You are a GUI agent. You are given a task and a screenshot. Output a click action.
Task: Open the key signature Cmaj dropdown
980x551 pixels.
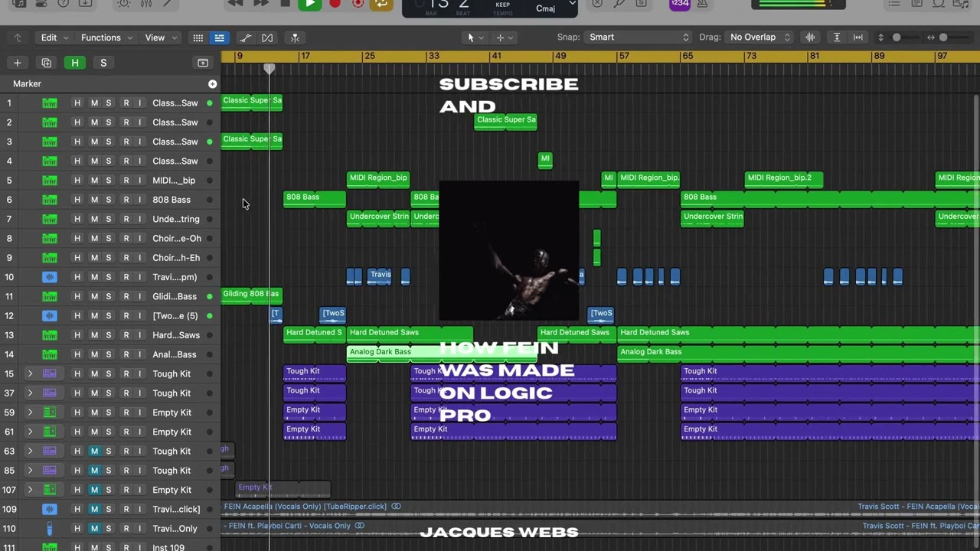pyautogui.click(x=556, y=8)
